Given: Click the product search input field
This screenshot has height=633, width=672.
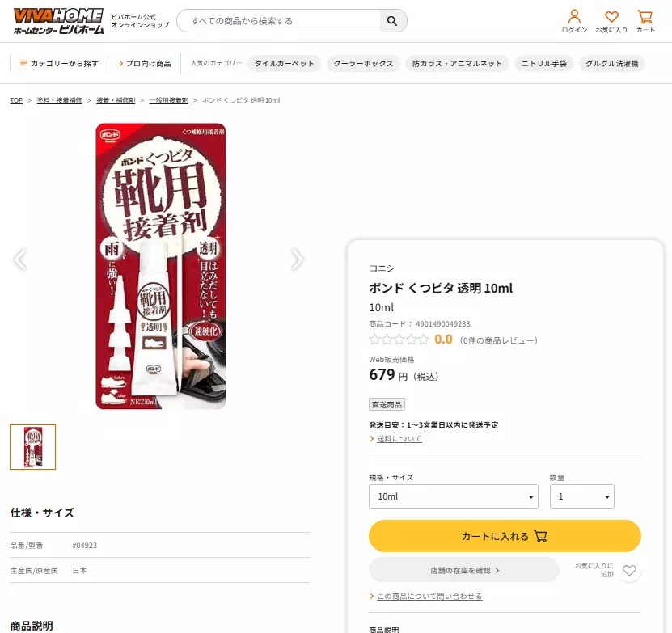Looking at the screenshot, I should 277,21.
